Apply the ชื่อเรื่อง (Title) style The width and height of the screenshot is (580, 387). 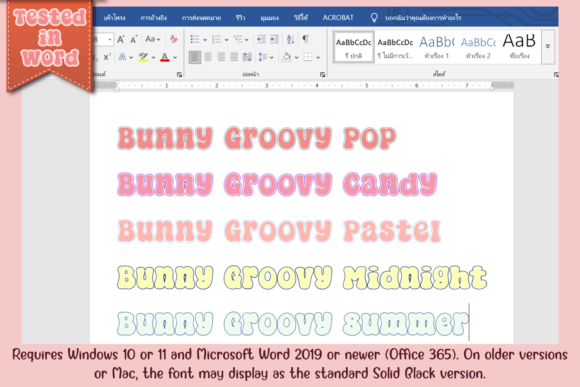pyautogui.click(x=519, y=47)
